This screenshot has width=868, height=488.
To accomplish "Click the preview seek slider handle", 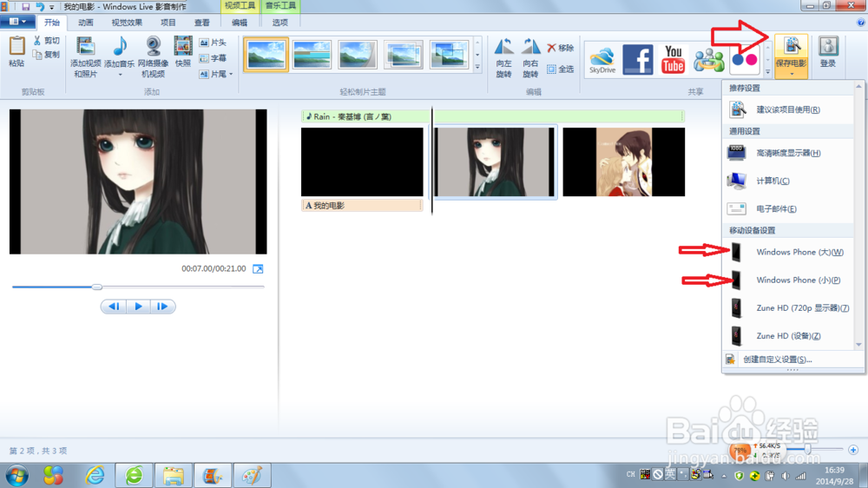I will [97, 287].
